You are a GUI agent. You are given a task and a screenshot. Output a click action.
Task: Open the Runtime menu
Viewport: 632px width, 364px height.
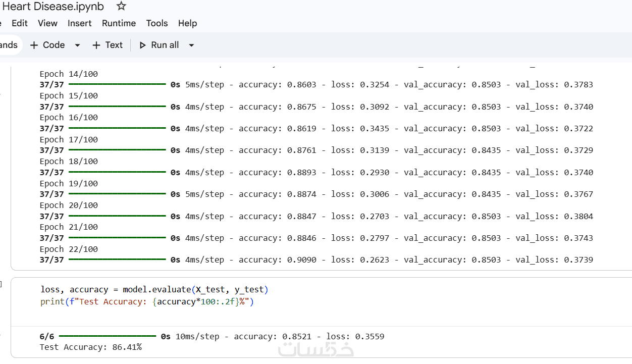tap(119, 23)
